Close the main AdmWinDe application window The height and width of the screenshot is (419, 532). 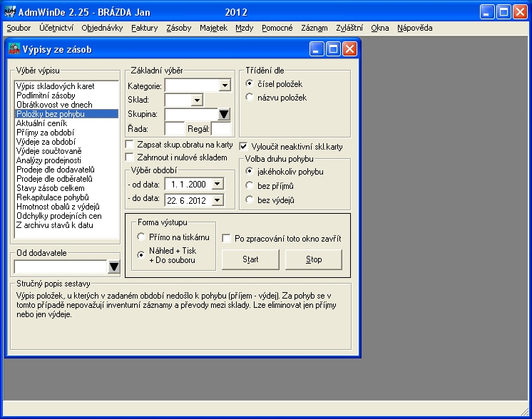coord(520,12)
